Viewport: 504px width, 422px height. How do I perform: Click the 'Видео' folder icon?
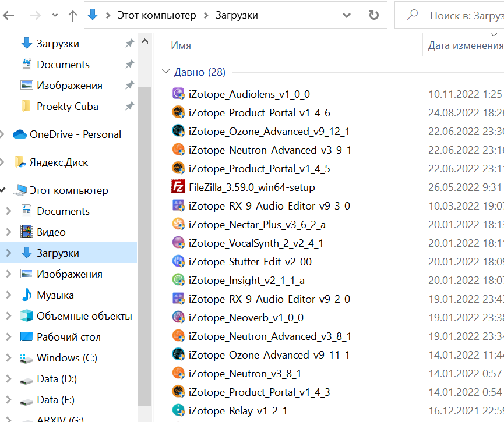point(27,232)
